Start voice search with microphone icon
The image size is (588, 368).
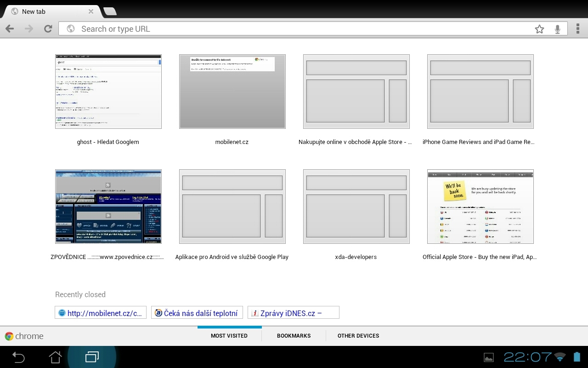(557, 28)
